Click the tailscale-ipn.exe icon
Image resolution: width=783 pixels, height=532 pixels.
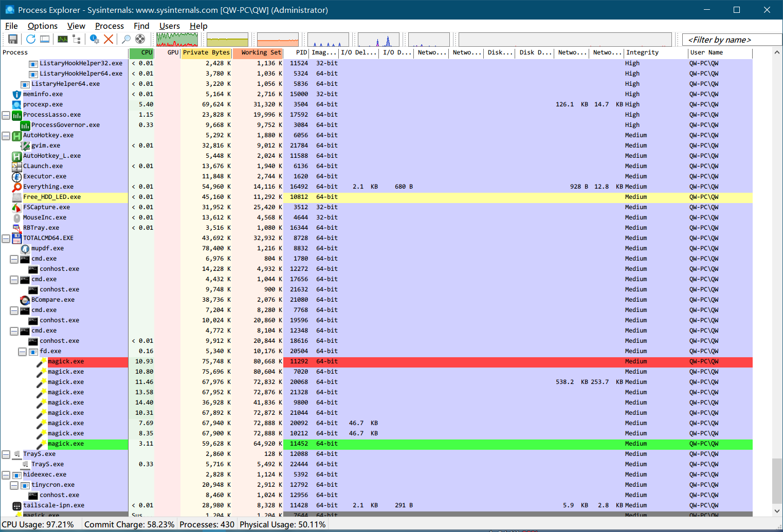(16, 505)
